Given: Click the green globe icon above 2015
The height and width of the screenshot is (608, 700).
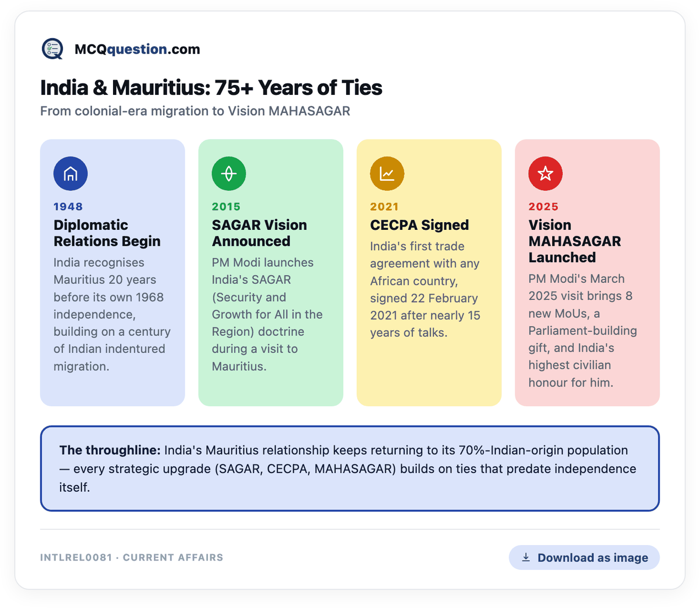Looking at the screenshot, I should (x=229, y=174).
